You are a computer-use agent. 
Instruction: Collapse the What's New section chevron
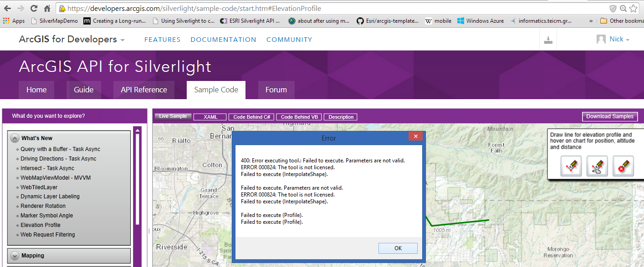click(15, 138)
